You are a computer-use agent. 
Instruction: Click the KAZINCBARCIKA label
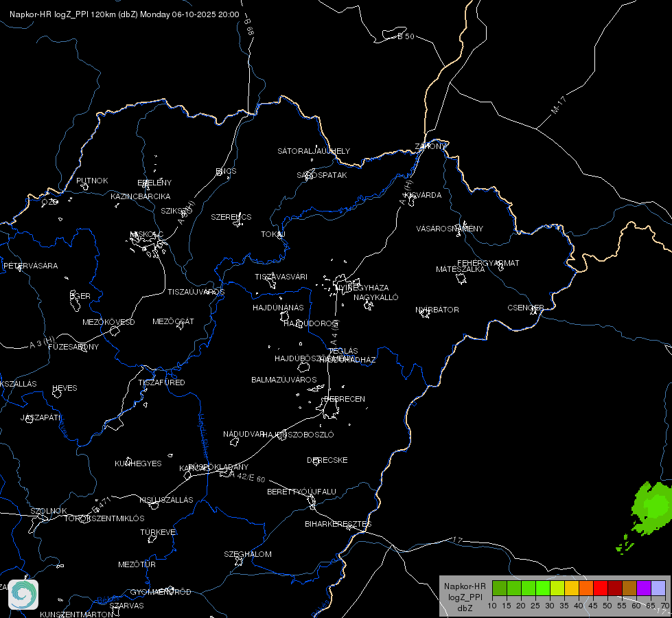click(141, 196)
